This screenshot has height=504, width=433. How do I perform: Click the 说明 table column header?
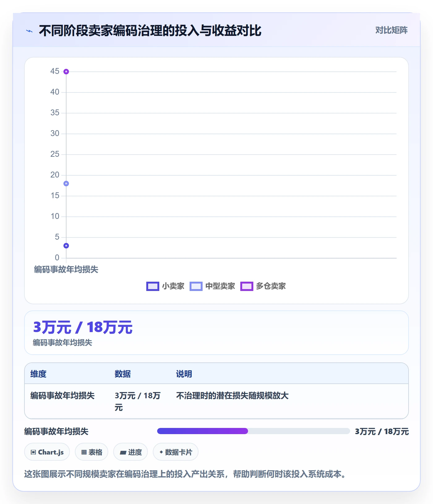[x=184, y=374]
